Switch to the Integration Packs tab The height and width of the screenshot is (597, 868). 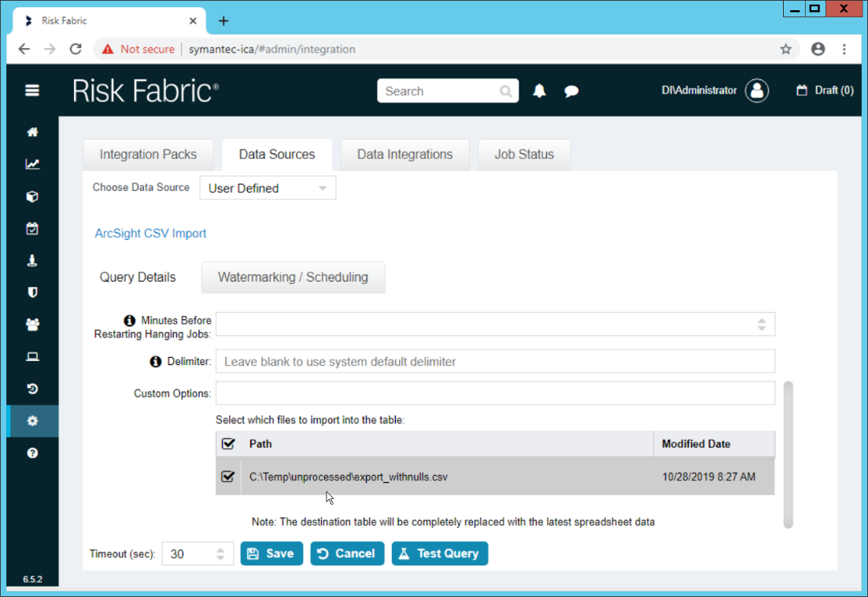tap(148, 154)
